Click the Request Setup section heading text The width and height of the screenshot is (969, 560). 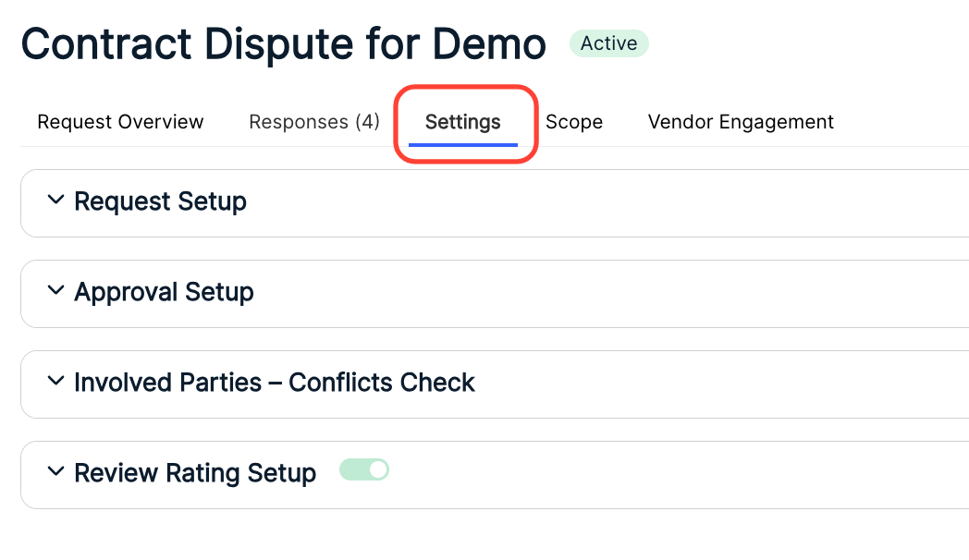tap(160, 201)
